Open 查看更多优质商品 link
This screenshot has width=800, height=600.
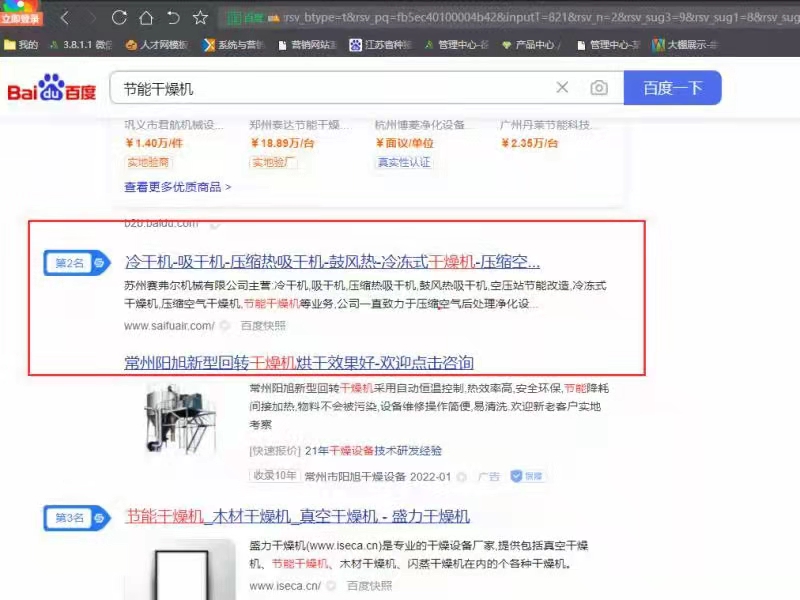pos(178,187)
